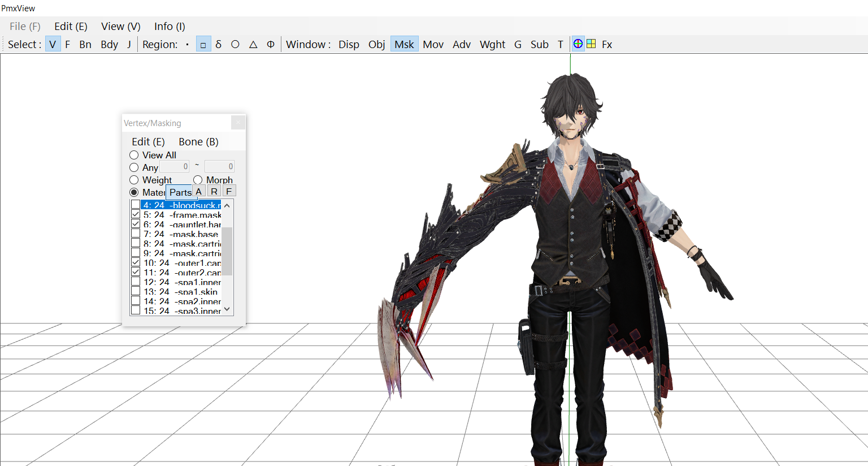Select the Weight radio button
The width and height of the screenshot is (868, 466).
(x=134, y=180)
